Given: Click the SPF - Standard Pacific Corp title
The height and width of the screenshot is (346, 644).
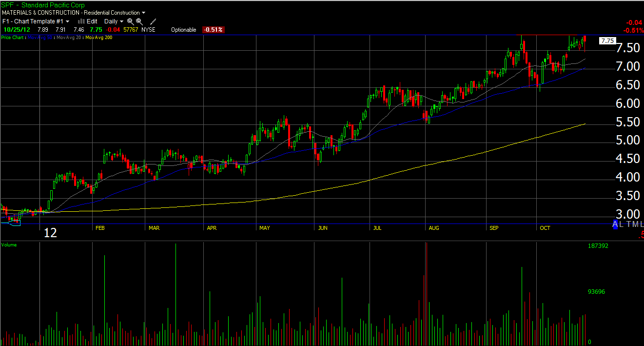Looking at the screenshot, I should click(43, 5).
